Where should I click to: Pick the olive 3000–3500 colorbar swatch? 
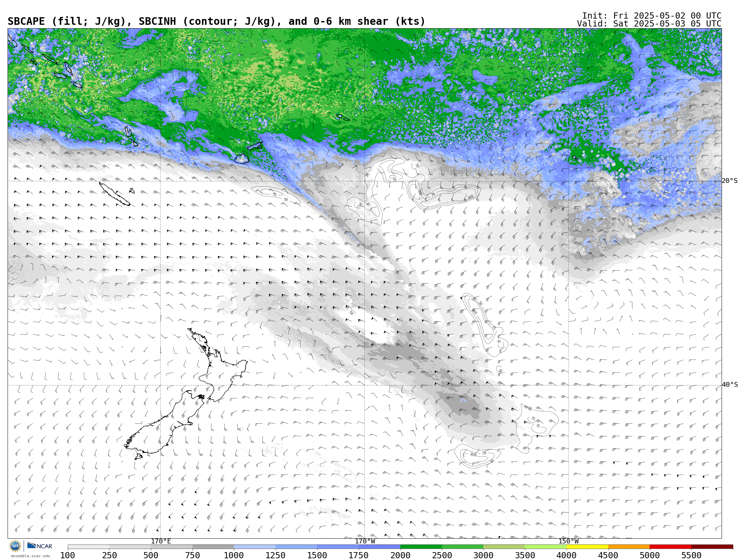point(504,547)
